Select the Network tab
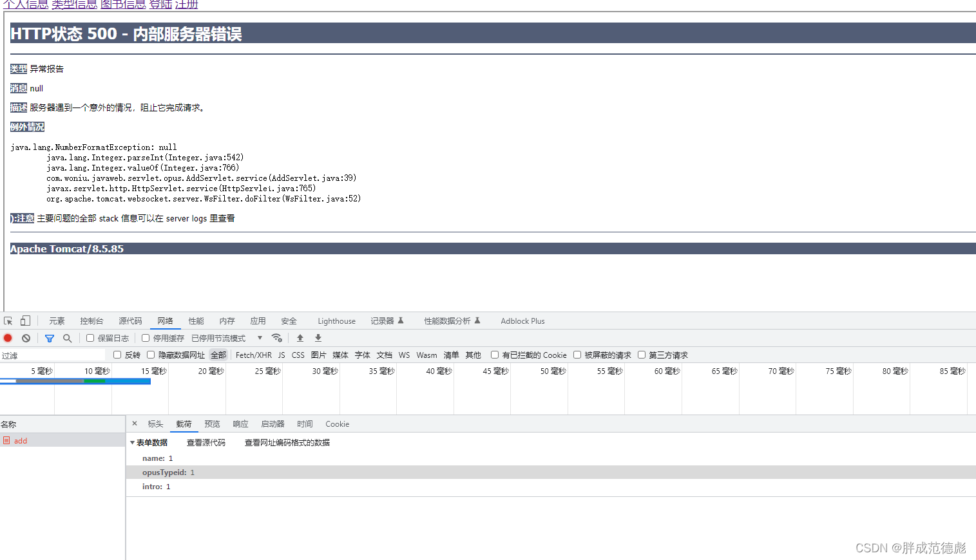The image size is (976, 560). (166, 321)
